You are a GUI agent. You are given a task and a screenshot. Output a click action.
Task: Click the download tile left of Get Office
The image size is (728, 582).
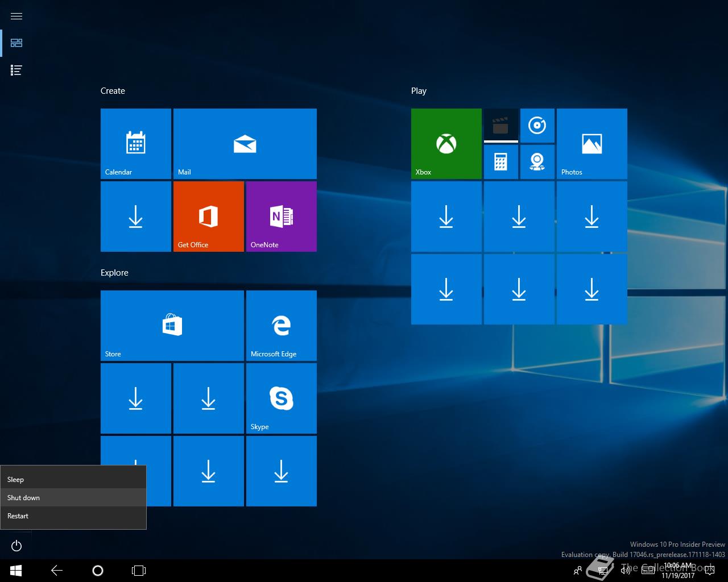coord(136,217)
